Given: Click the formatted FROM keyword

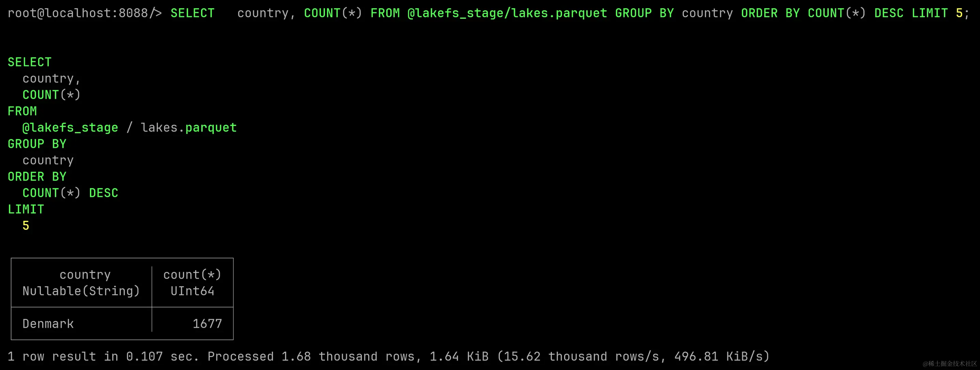Looking at the screenshot, I should click(22, 111).
